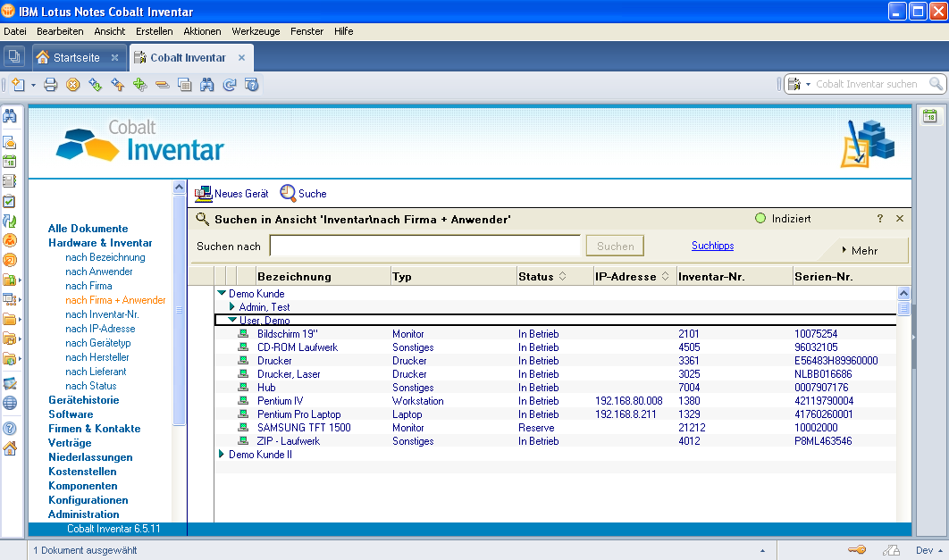Screen dimensions: 949x560
Task: Click the orange Stop toolbar icon
Action: click(x=72, y=85)
